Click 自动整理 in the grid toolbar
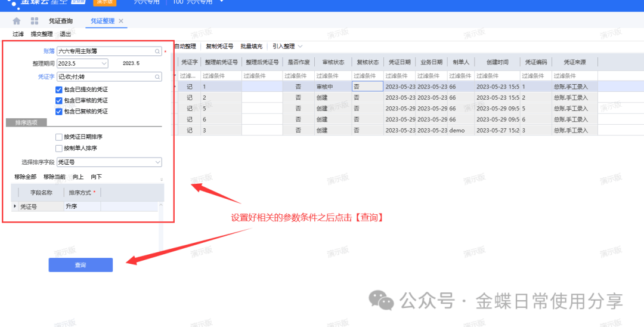Image resolution: width=644 pixels, height=327 pixels. [x=184, y=46]
